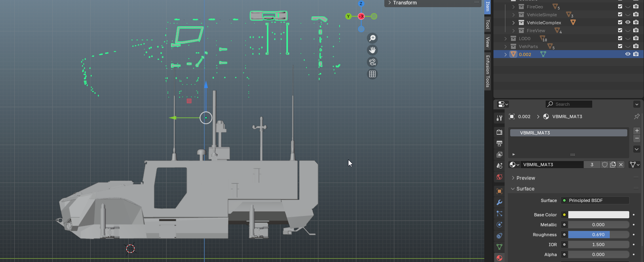
Task: Expand the VehicleComplex collection
Action: [x=513, y=23]
